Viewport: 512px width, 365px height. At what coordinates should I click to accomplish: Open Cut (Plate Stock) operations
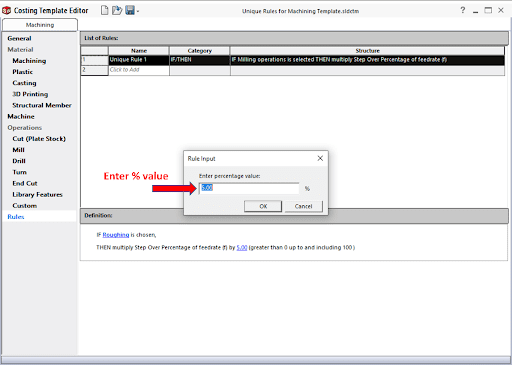[39, 139]
